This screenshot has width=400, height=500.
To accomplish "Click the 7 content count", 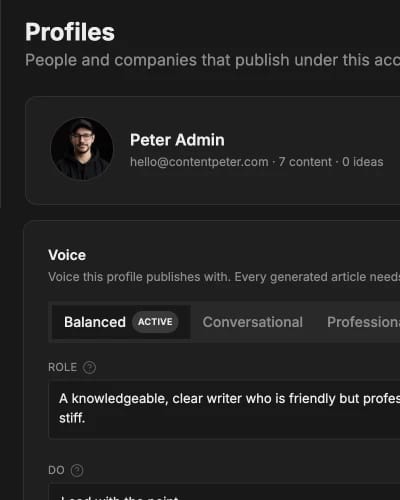I will point(305,162).
